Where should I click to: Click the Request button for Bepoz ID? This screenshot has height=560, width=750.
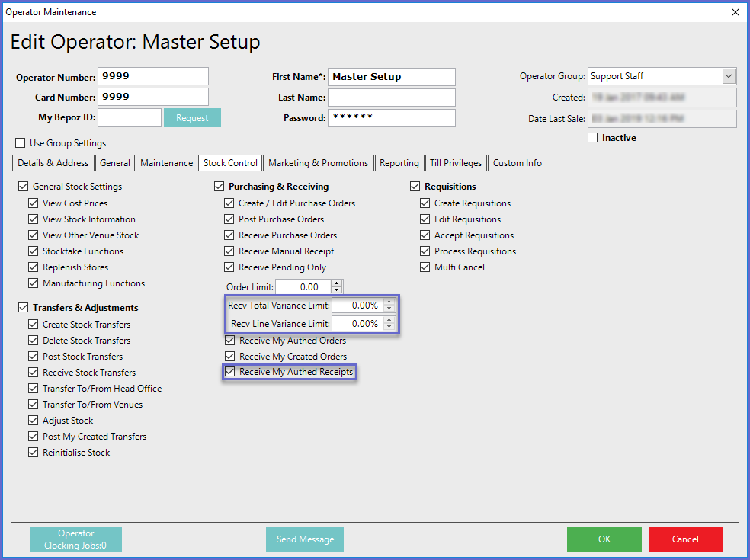192,118
